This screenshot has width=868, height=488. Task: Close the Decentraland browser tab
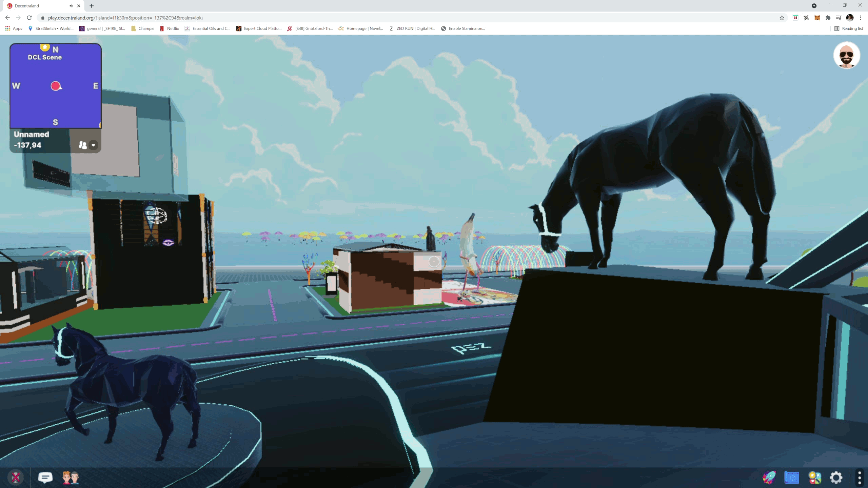[x=79, y=6]
